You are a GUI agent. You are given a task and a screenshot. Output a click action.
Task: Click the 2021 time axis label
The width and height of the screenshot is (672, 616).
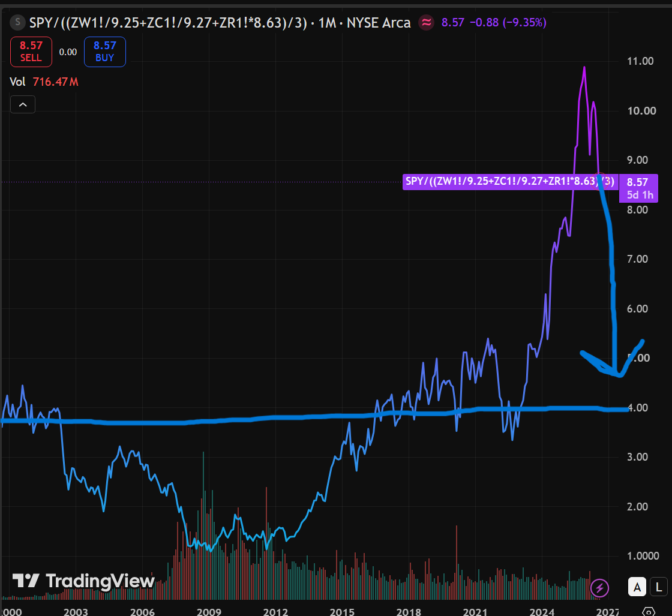(x=475, y=611)
